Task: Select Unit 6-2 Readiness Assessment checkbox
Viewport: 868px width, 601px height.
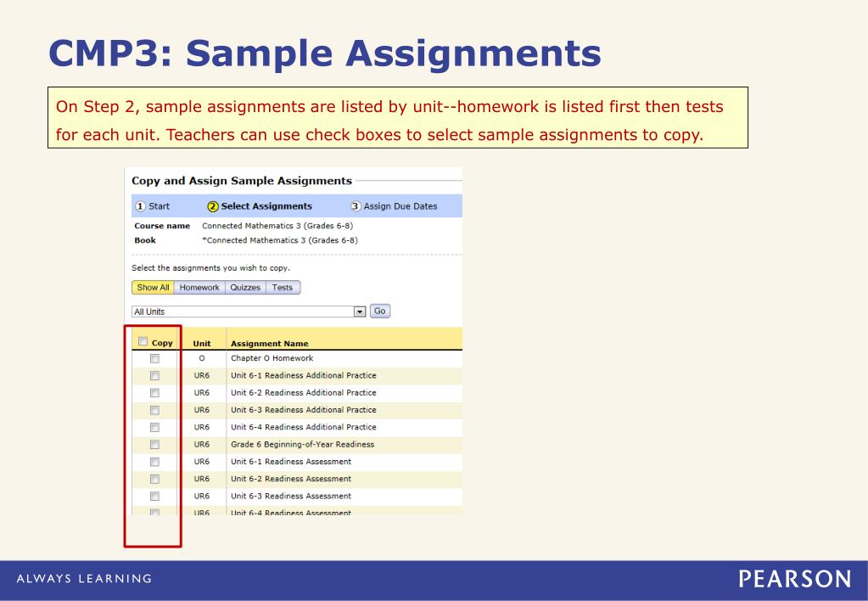Action: coord(155,479)
